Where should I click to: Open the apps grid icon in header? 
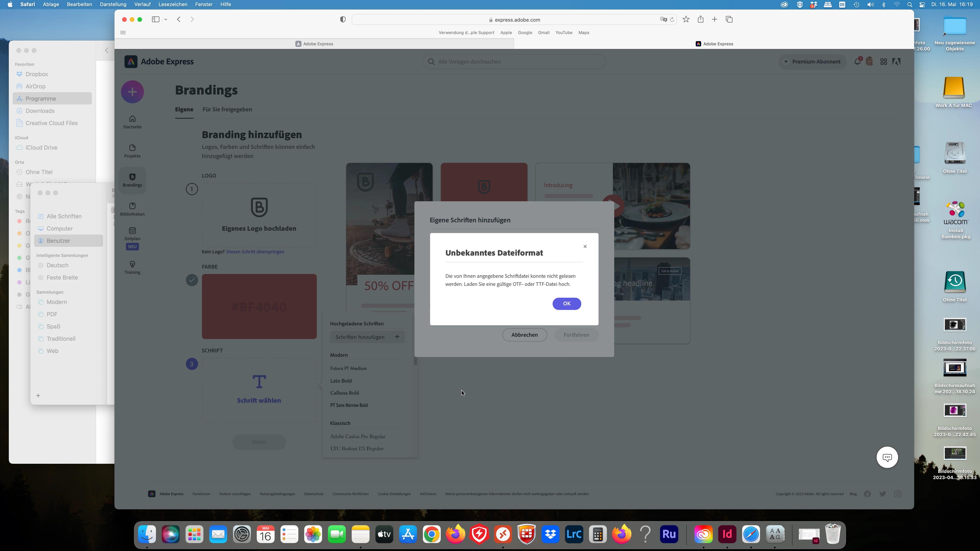coord(883,62)
